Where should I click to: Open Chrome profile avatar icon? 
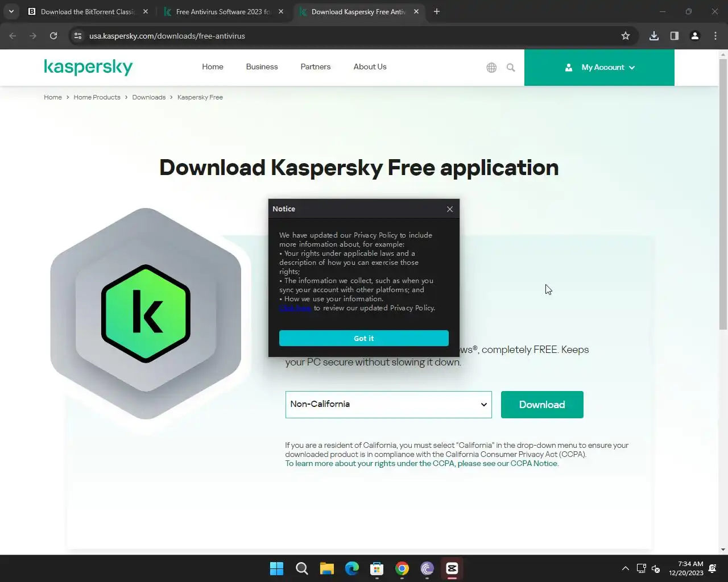(695, 36)
